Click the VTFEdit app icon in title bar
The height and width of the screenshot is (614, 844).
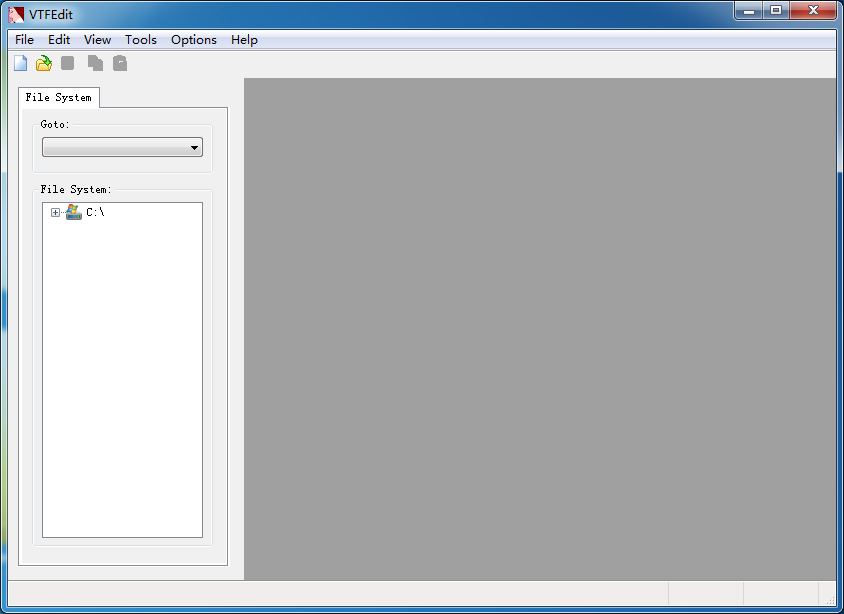(x=16, y=14)
